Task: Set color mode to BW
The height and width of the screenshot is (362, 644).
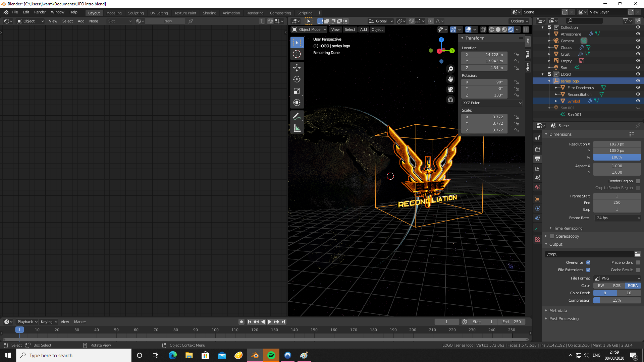Action: 601,286
